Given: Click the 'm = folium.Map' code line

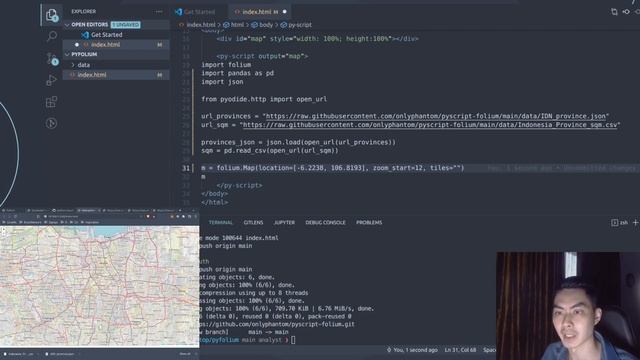Looking at the screenshot, I should [x=332, y=168].
